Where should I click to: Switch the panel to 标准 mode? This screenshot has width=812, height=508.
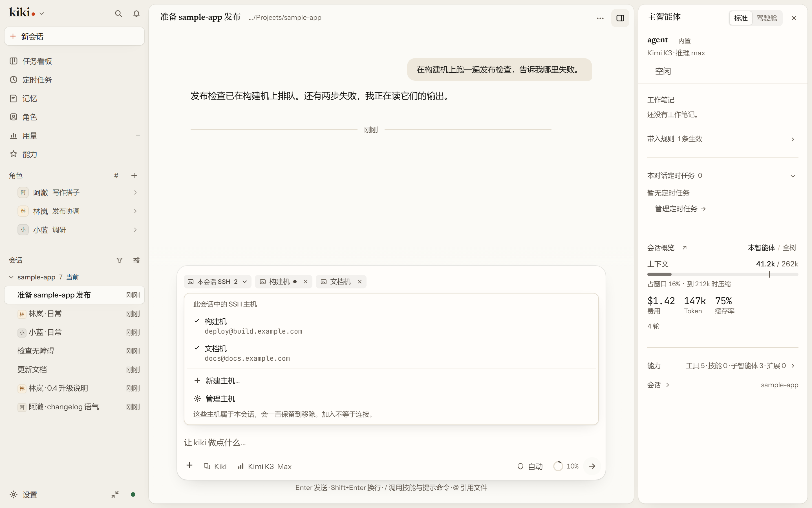coord(741,18)
